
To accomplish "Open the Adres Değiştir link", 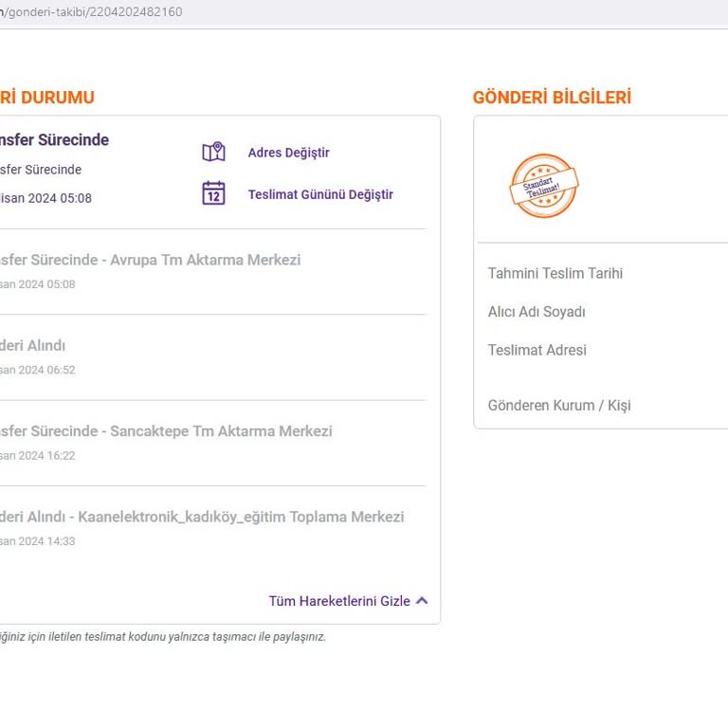I will pyautogui.click(x=288, y=153).
